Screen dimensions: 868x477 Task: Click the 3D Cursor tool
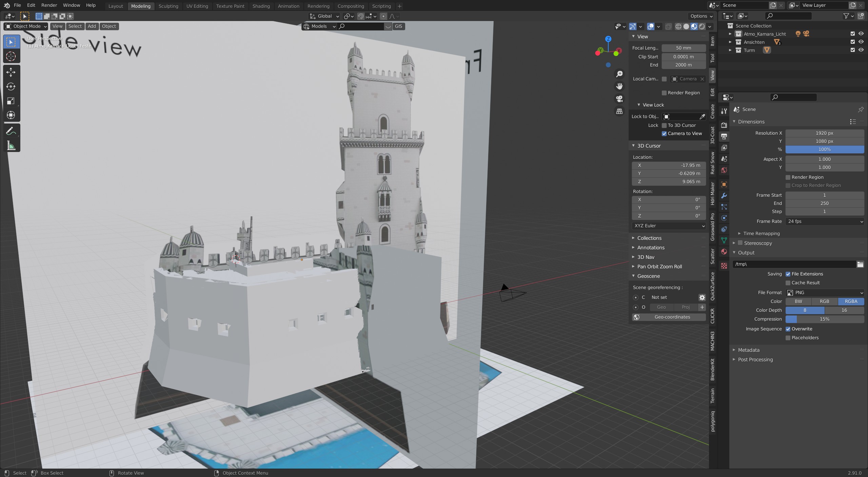[x=11, y=56]
